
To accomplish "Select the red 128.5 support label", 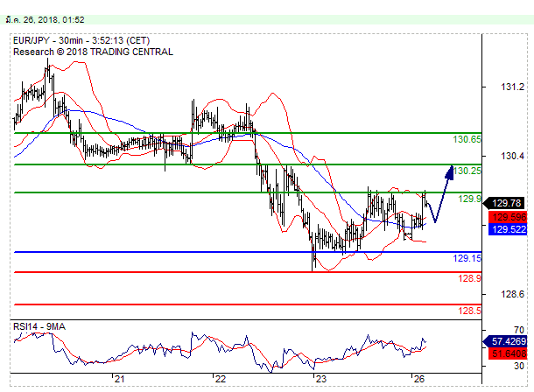I will point(469,311).
